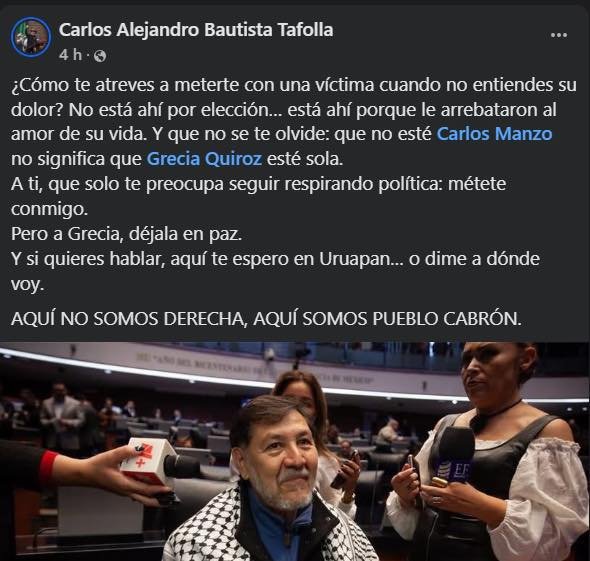Image resolution: width=590 pixels, height=561 pixels.
Task: Click the red-and-white microphone cube in photo
Action: (147, 461)
